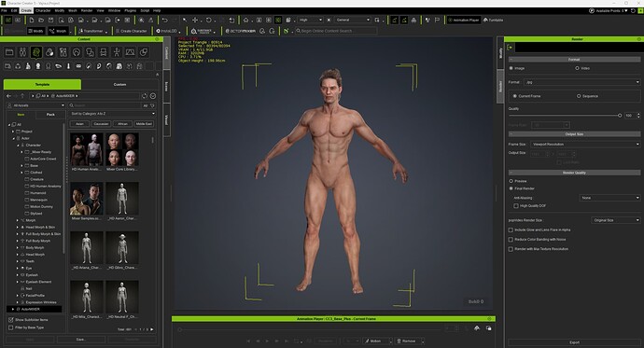The width and height of the screenshot is (644, 348).
Task: Click the Stage landscape icon in Content panel
Action: coord(130,52)
